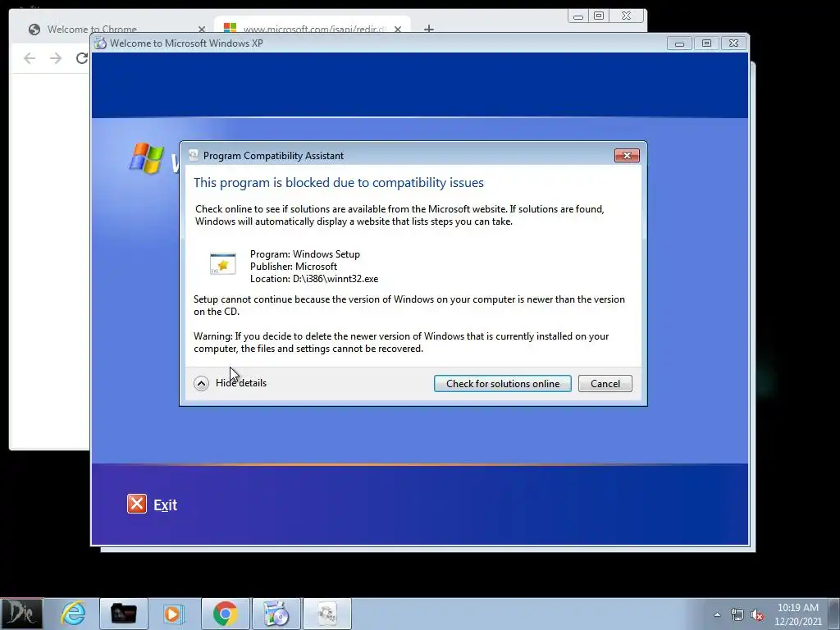Close the Program Compatibility Assistant with red X

(x=627, y=155)
